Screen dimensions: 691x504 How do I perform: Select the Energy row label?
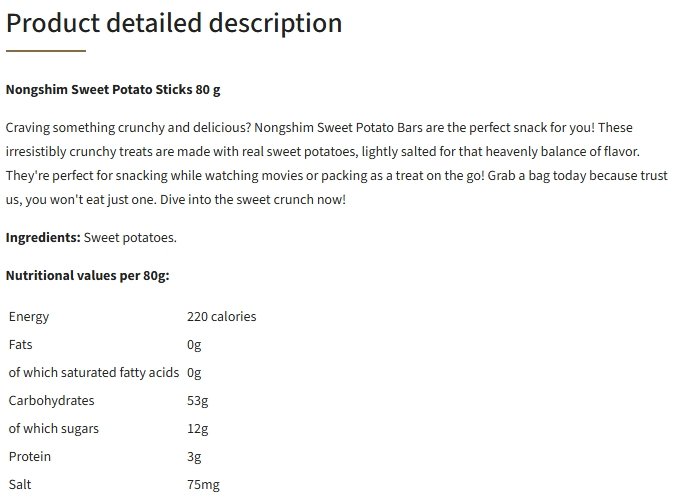point(29,316)
